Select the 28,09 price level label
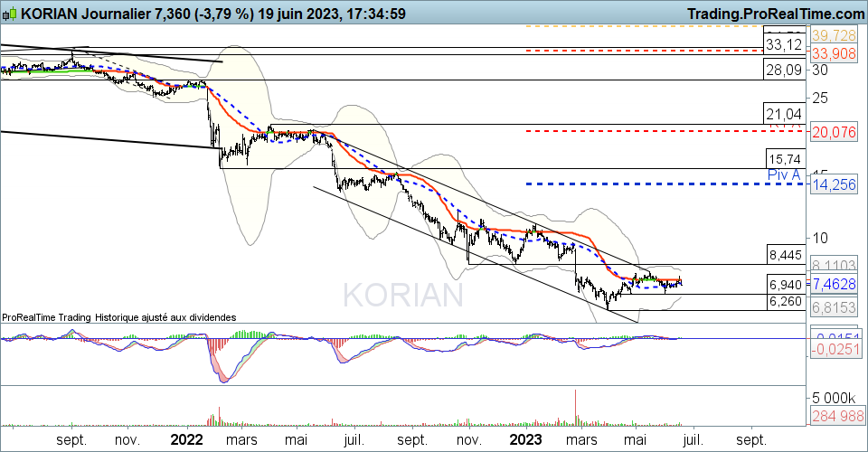The width and height of the screenshot is (868, 452). coord(785,70)
